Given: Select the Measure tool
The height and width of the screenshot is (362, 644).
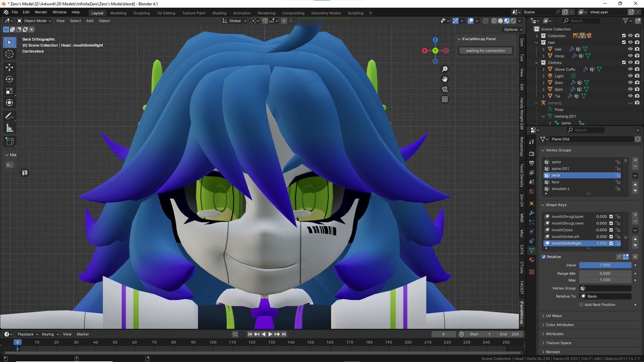Looking at the screenshot, I should click(9, 128).
